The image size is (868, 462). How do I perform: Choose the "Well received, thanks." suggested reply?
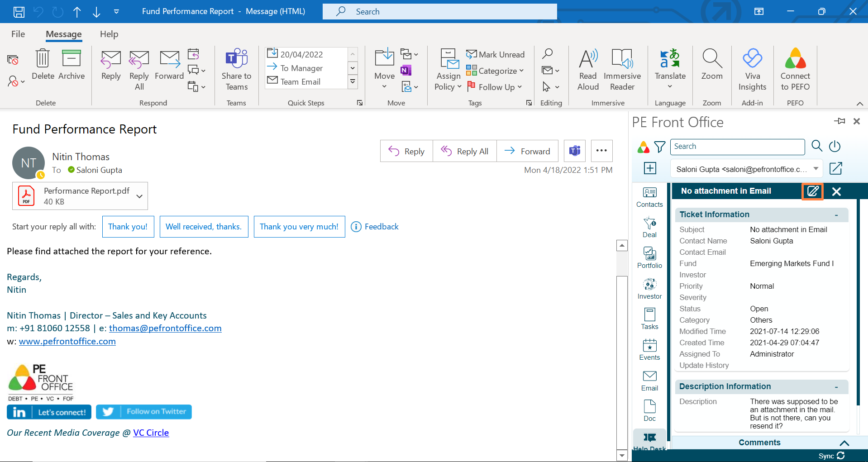tap(204, 227)
